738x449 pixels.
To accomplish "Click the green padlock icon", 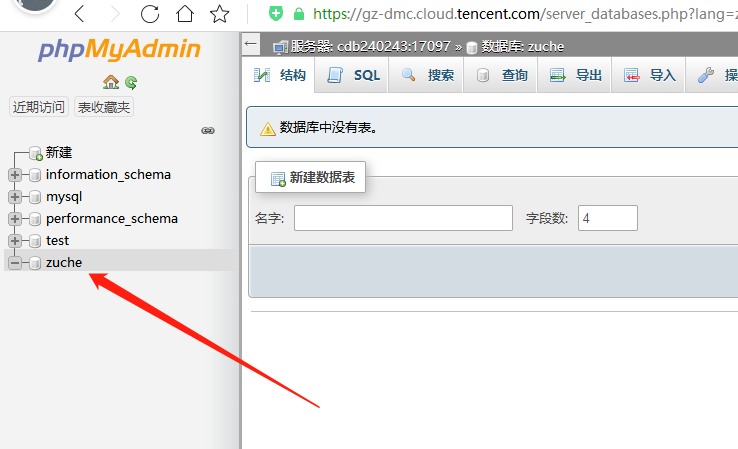I will click(x=298, y=14).
